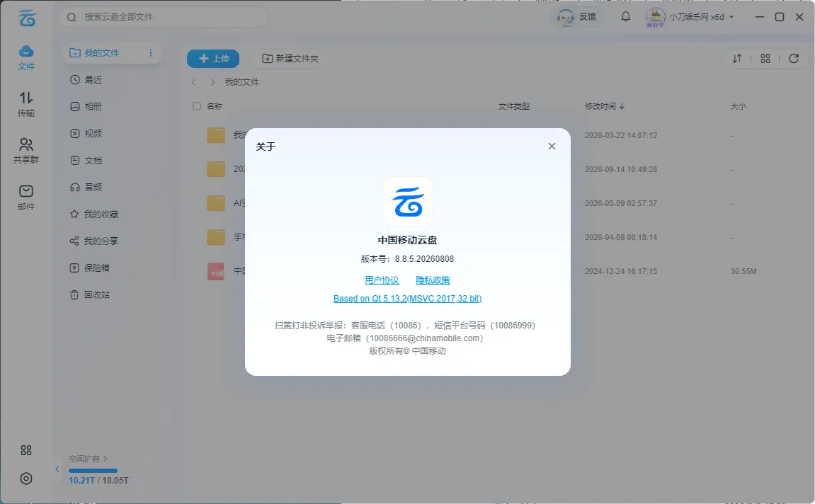
Task: Open the 共享群 shared groups section
Action: coord(26,151)
